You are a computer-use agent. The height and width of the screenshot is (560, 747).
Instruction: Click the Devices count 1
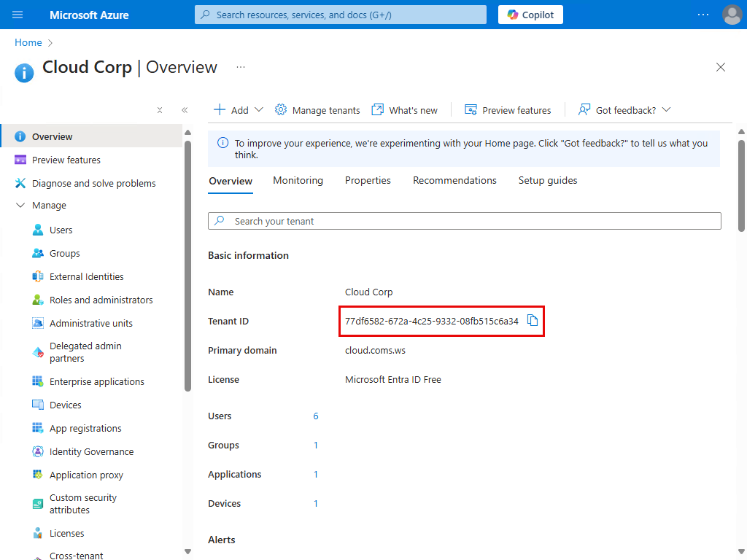point(315,503)
